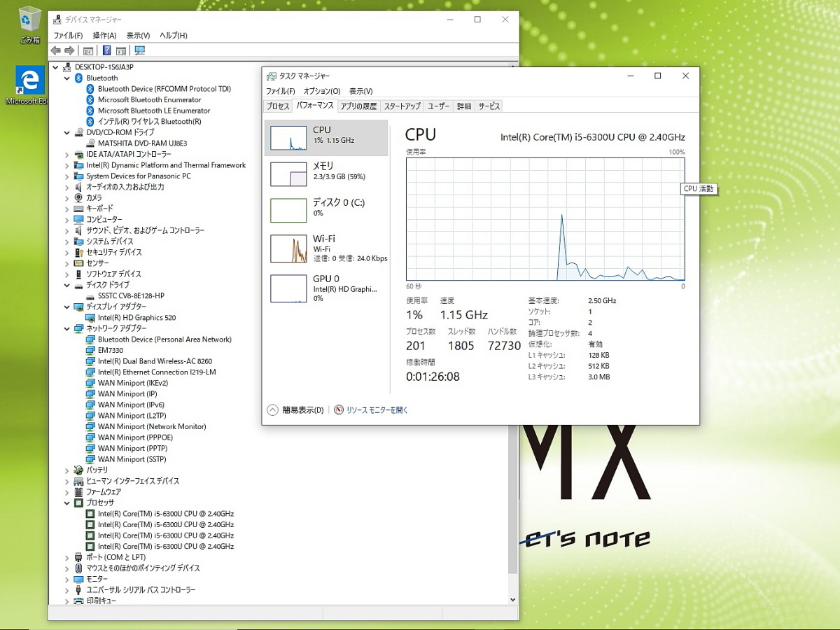Open ファイル(F) menu in Task Manager
This screenshot has width=840, height=630.
point(281,91)
